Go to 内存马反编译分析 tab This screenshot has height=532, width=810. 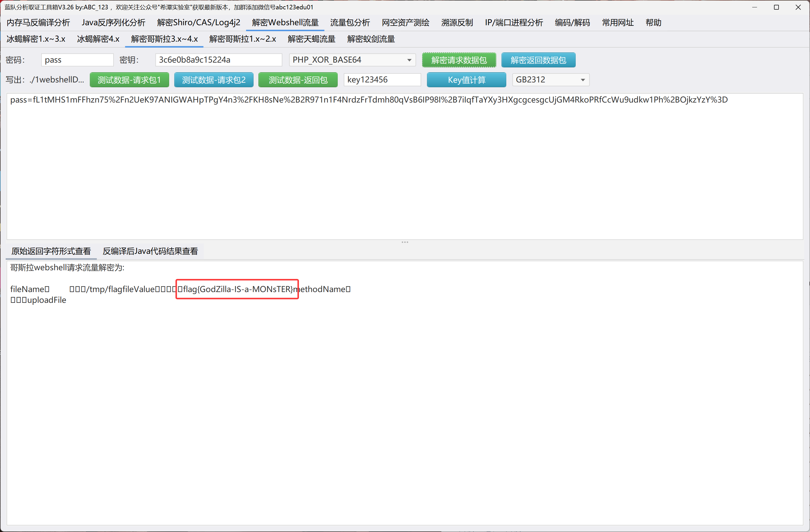[x=38, y=22]
